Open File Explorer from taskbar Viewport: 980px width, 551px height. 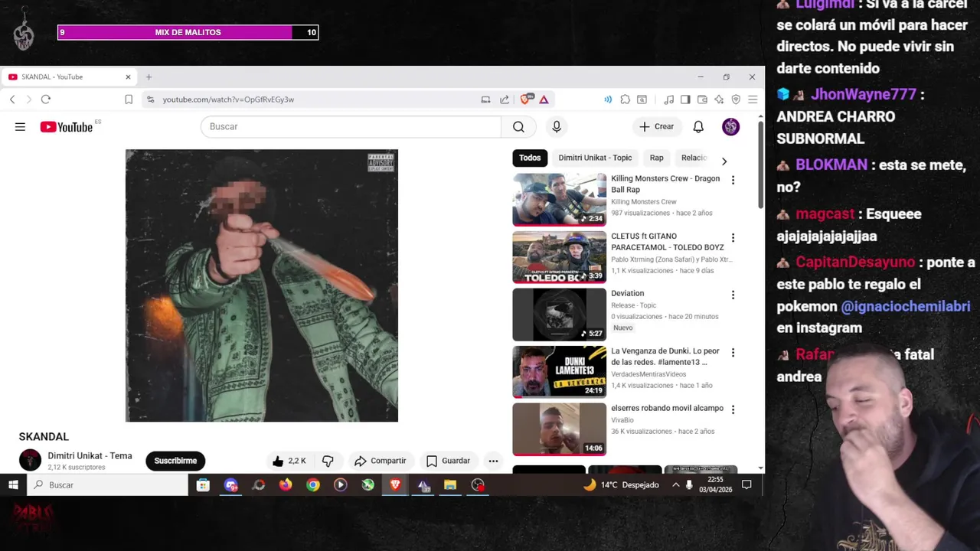click(450, 484)
